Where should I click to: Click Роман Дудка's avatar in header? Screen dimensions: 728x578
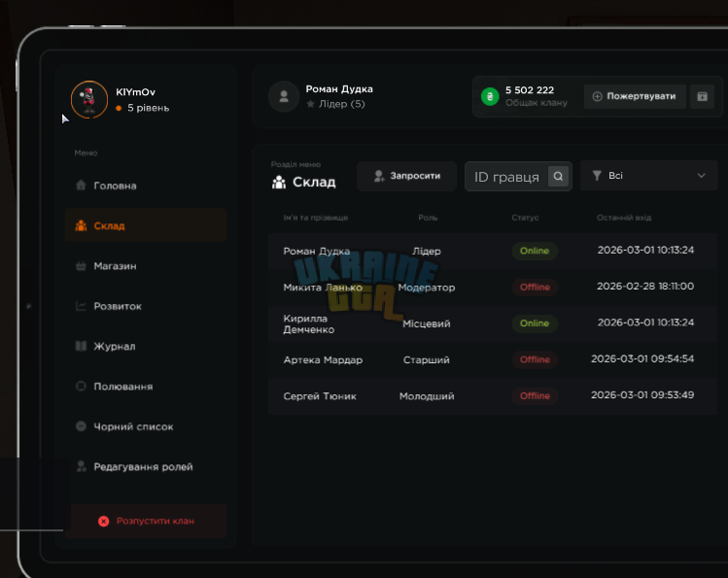click(284, 96)
